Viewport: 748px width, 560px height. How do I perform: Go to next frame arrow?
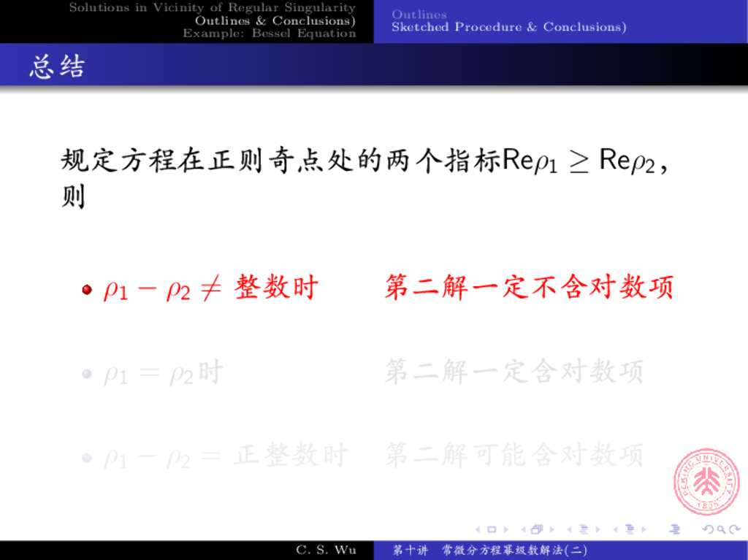(551, 529)
